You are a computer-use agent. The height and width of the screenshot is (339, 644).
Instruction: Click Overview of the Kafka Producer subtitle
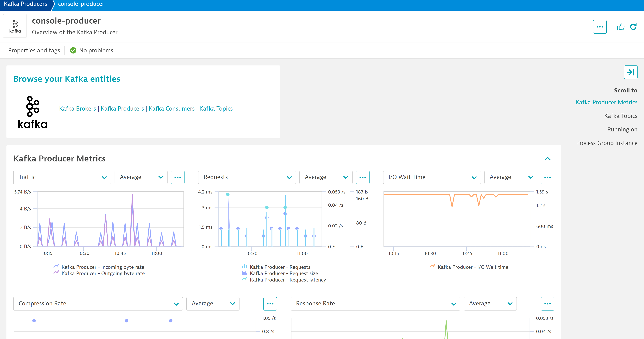(75, 32)
